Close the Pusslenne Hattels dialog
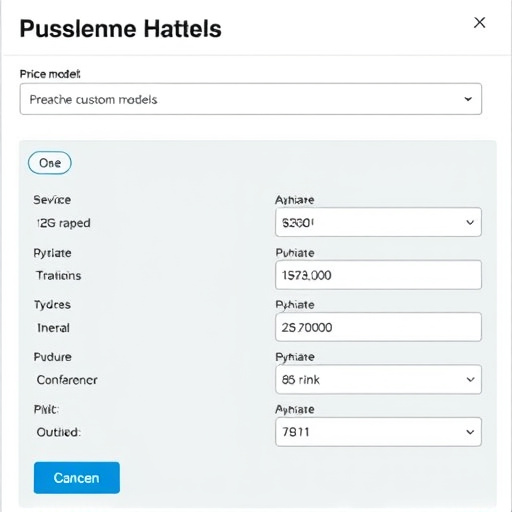The width and height of the screenshot is (512, 512). point(479,23)
